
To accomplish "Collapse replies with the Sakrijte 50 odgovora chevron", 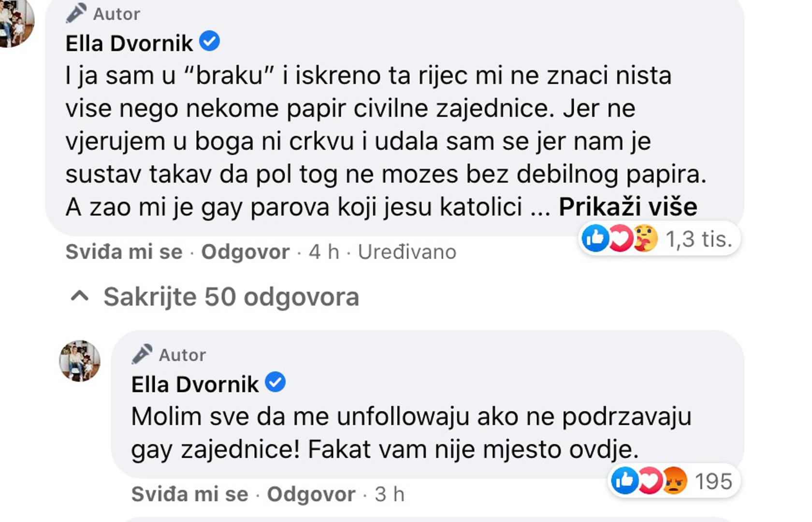I will (x=80, y=296).
